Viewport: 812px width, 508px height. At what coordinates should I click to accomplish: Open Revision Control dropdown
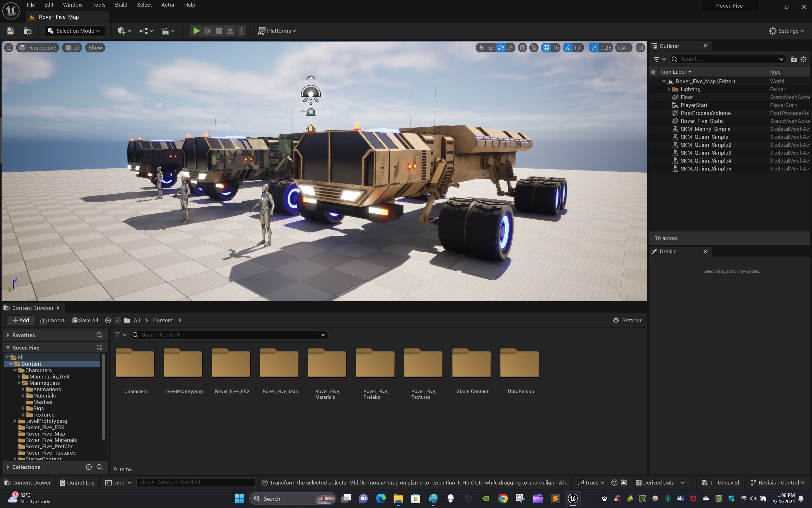[777, 483]
